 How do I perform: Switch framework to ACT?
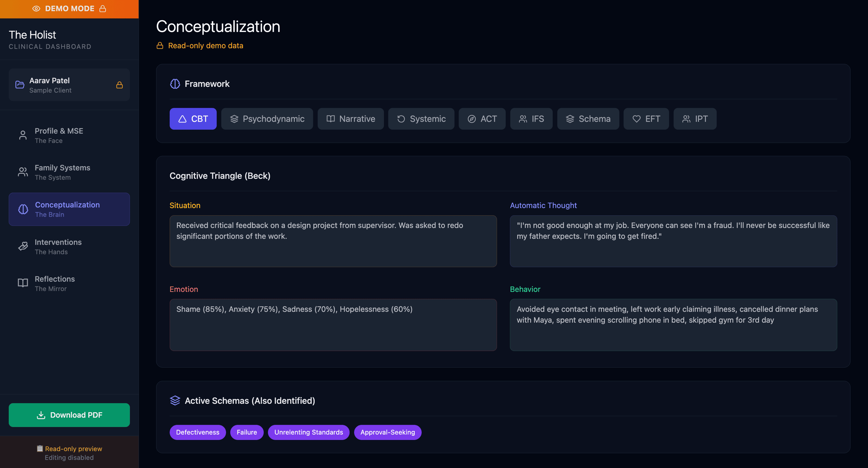tap(482, 119)
